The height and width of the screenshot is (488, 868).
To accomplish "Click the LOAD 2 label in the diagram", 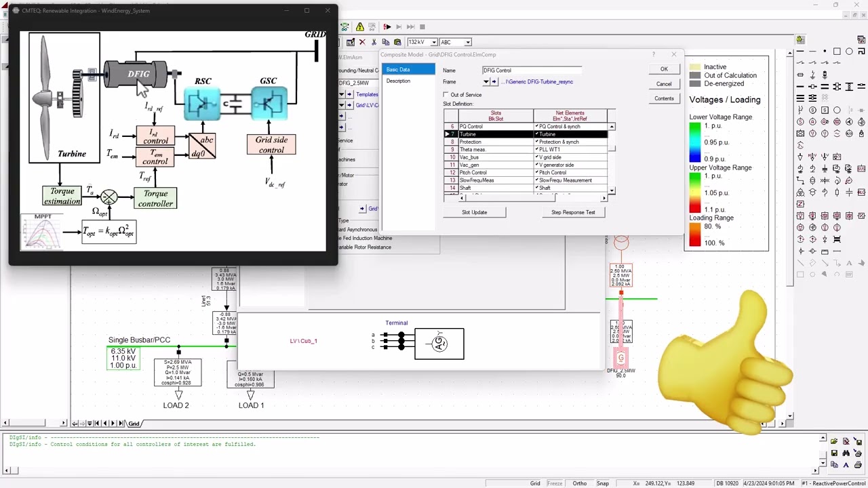I will click(x=176, y=405).
